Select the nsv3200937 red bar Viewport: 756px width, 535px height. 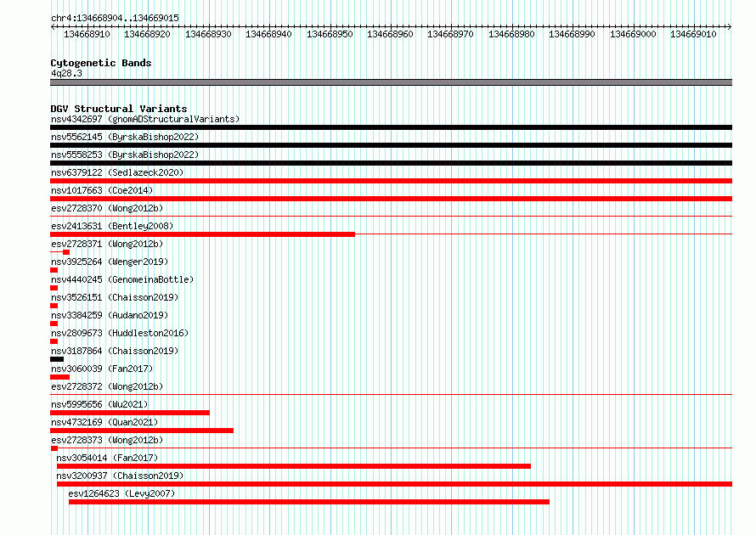394,484
